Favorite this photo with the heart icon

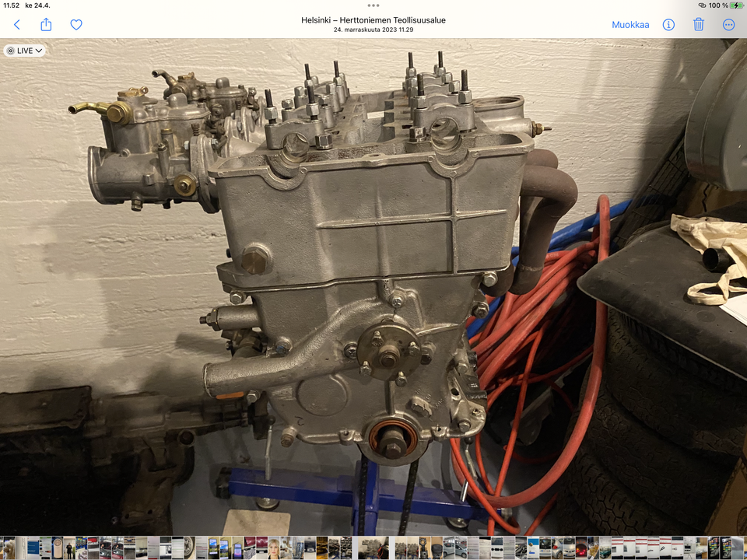[x=76, y=24]
